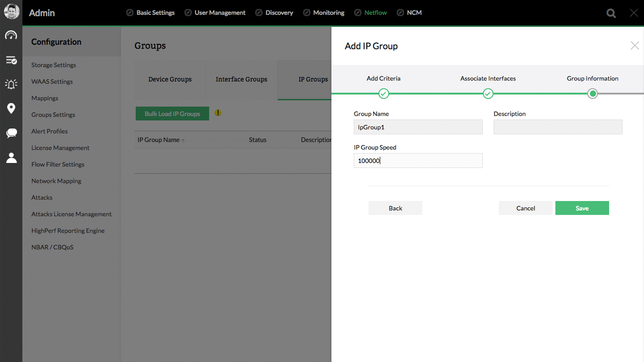Viewport: 644px width, 362px height.
Task: Switch to the Device Groups tab
Action: coord(170,80)
